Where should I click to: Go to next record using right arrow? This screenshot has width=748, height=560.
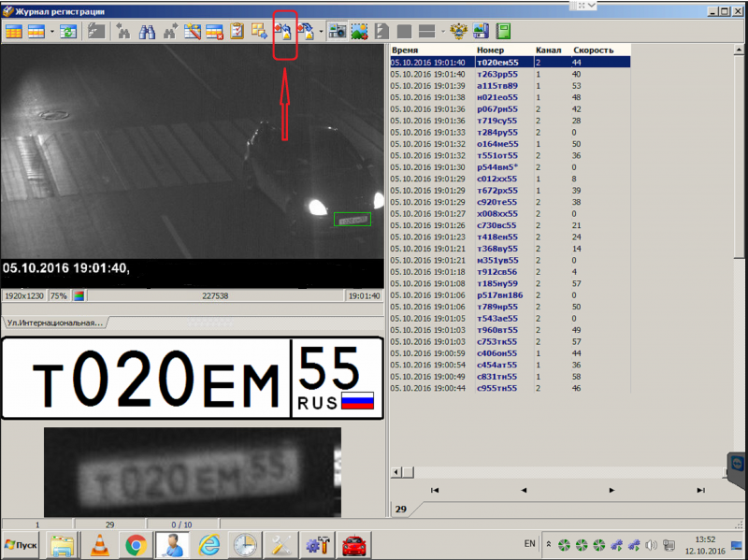coord(611,490)
